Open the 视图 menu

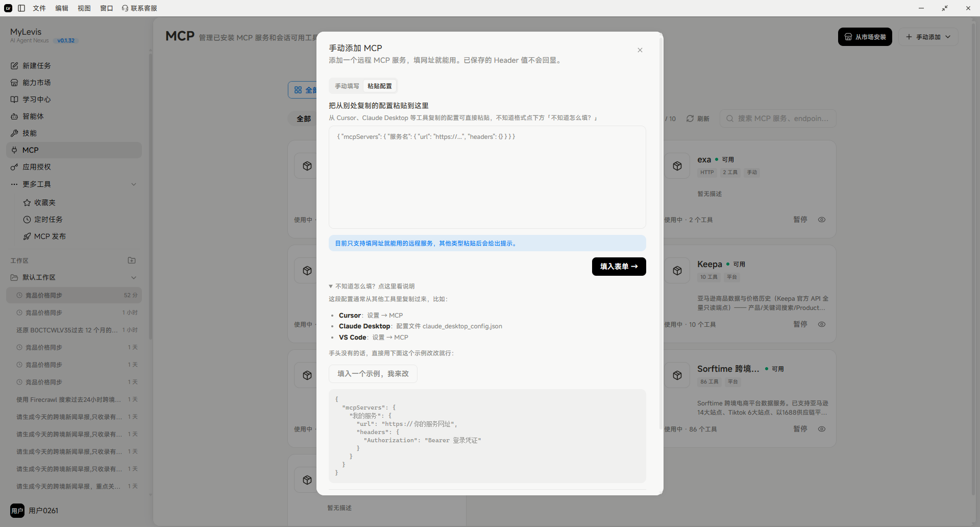pyautogui.click(x=84, y=8)
